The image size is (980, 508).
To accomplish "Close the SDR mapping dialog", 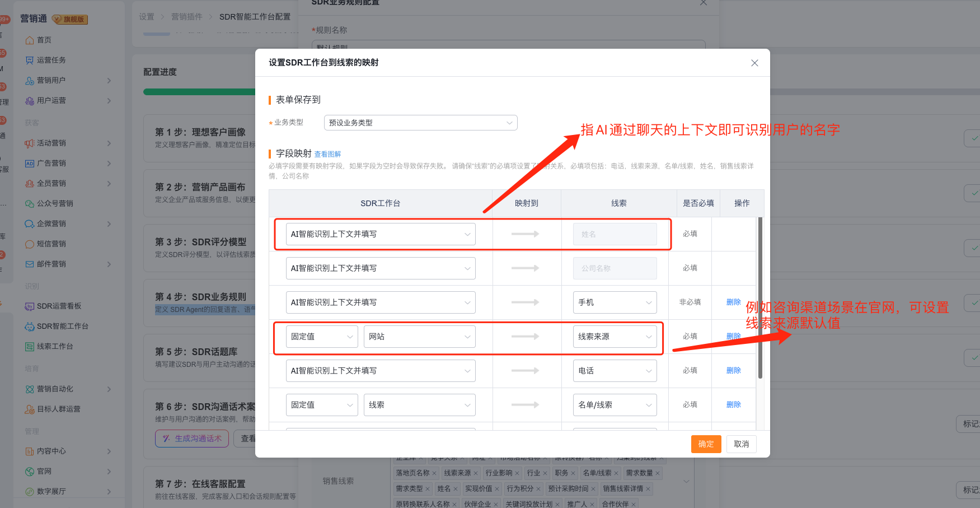I will 754,63.
